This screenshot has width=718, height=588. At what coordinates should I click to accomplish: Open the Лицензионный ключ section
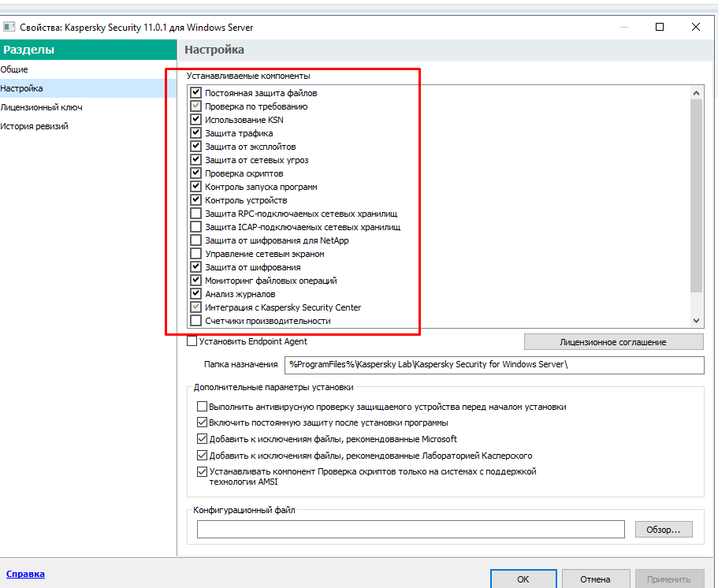click(88, 107)
